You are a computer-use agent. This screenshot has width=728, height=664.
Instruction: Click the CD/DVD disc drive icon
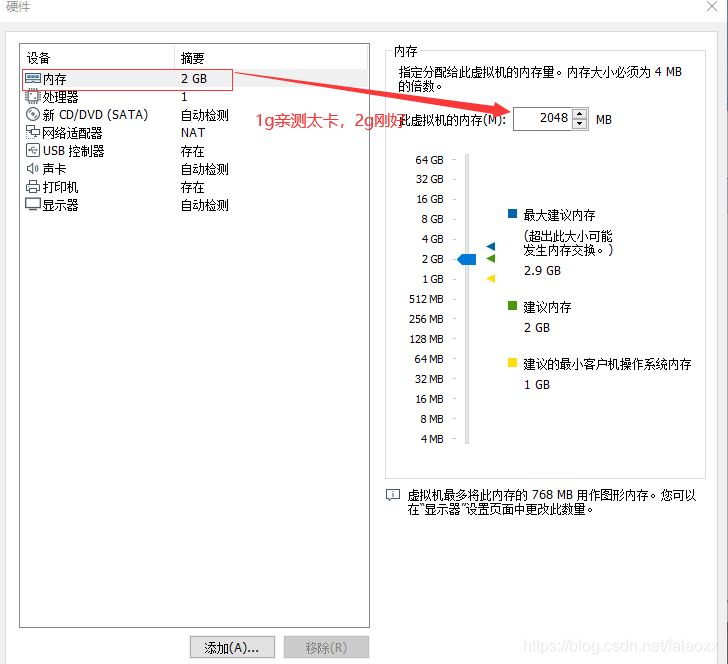tap(32, 114)
